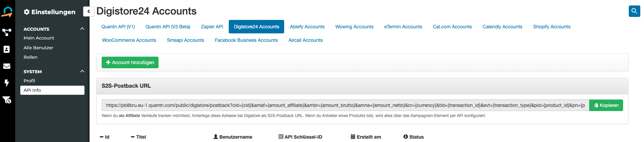The width and height of the screenshot is (644, 142).
Task: Select the Digistore24 Accounts tab
Action: click(x=256, y=27)
